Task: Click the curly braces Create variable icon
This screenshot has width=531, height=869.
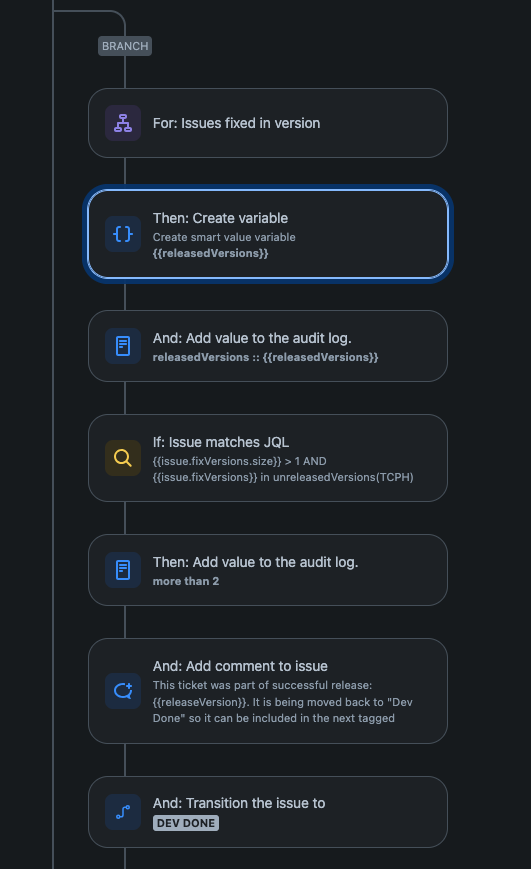Action: [x=123, y=234]
